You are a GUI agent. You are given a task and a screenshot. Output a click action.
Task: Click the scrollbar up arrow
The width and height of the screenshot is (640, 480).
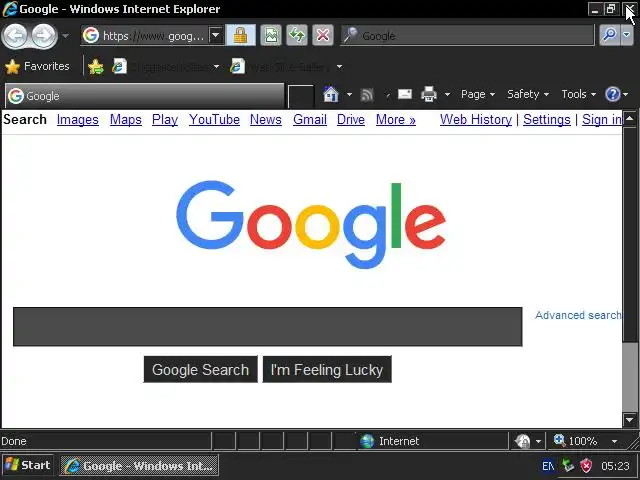pos(629,118)
